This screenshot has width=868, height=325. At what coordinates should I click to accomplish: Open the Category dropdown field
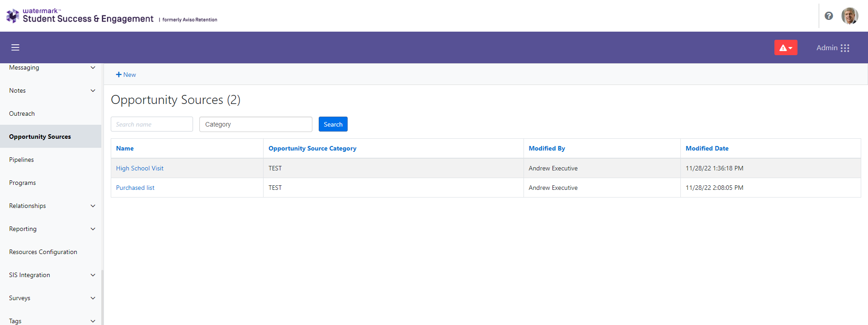tap(256, 124)
